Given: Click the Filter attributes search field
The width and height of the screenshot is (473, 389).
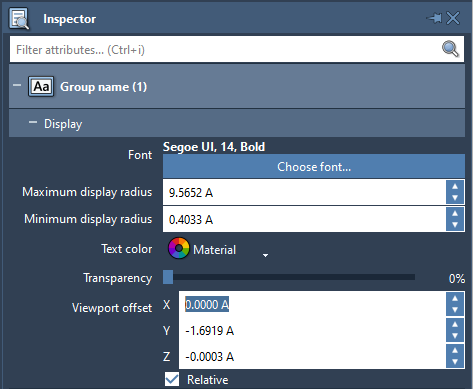Looking at the screenshot, I should coord(237,49).
